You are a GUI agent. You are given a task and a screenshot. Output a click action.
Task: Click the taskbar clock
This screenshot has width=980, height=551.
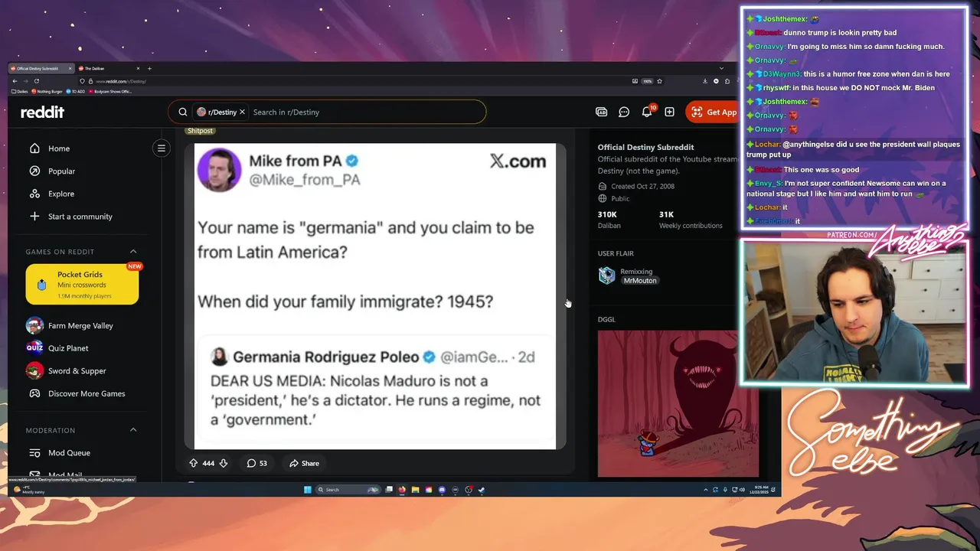pos(760,490)
